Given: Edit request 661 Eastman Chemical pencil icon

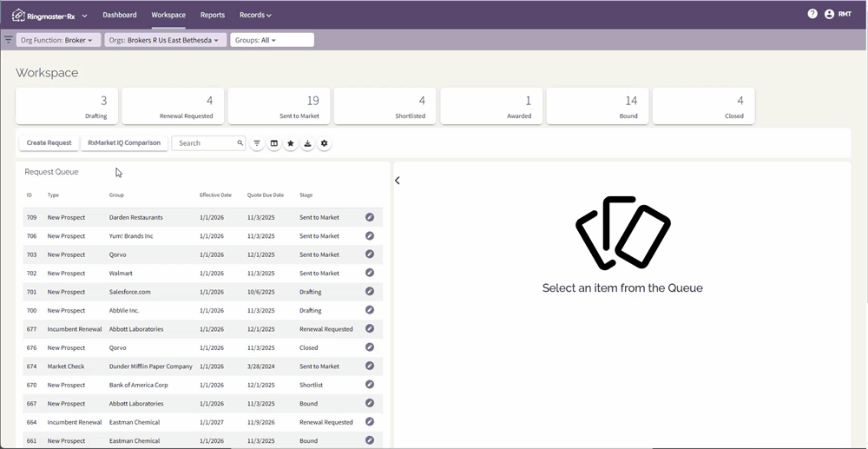Looking at the screenshot, I should tap(370, 440).
